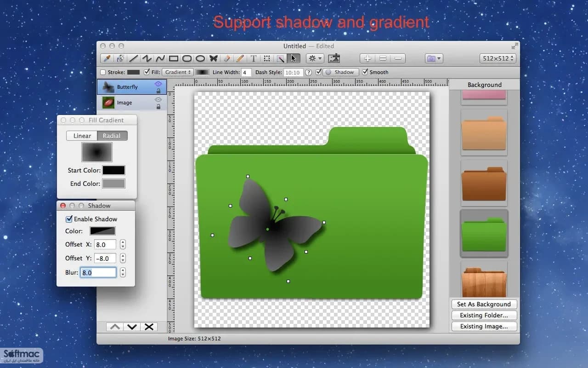Viewport: 588px width, 368px height.
Task: Toggle full screen at window corner
Action: pos(514,46)
